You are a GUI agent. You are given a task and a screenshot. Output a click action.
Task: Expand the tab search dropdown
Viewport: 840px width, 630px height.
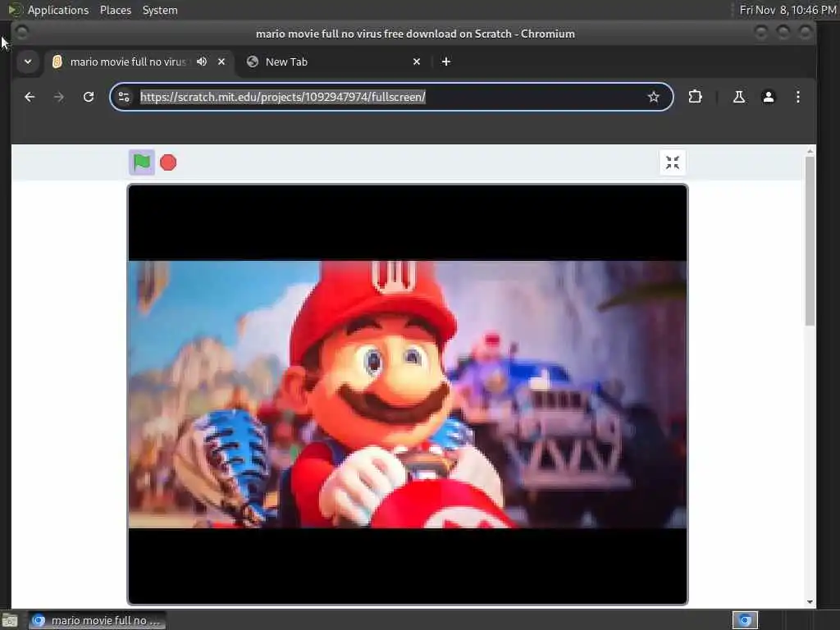tap(28, 62)
